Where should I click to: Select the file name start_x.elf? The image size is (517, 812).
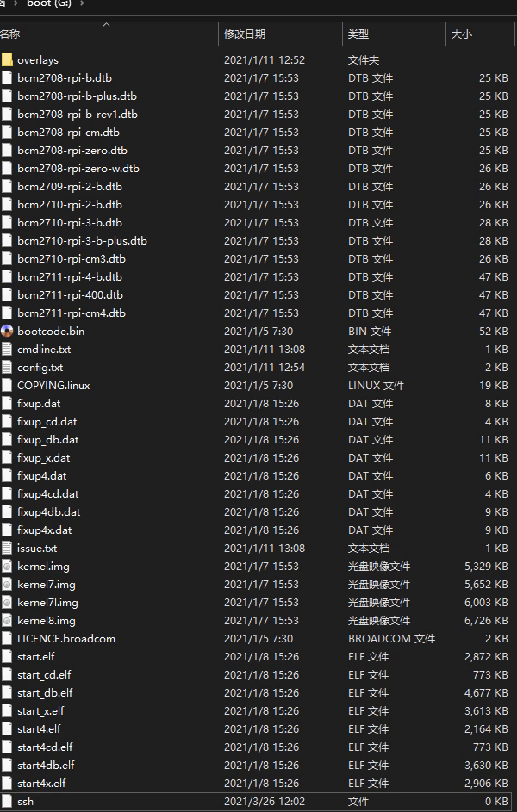tap(40, 711)
